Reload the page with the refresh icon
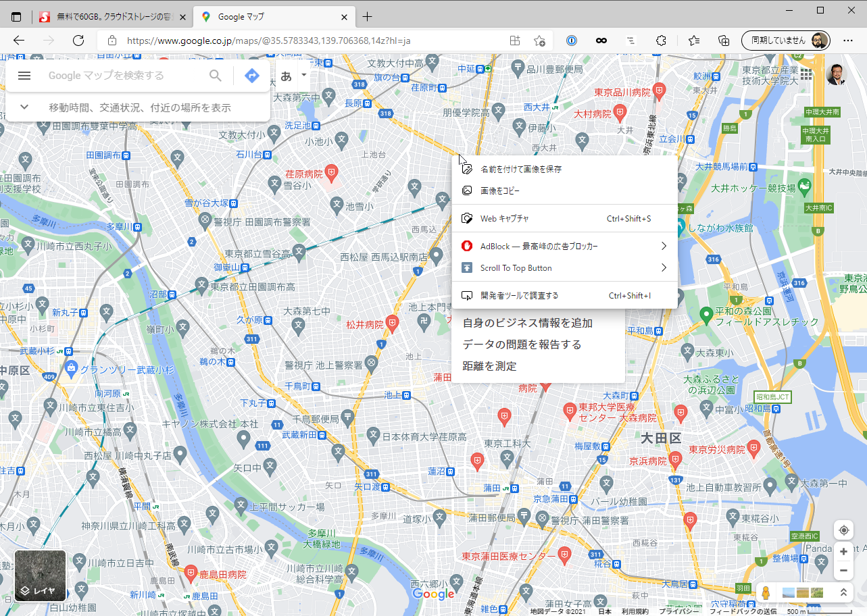Viewport: 867px width, 616px height. [78, 41]
